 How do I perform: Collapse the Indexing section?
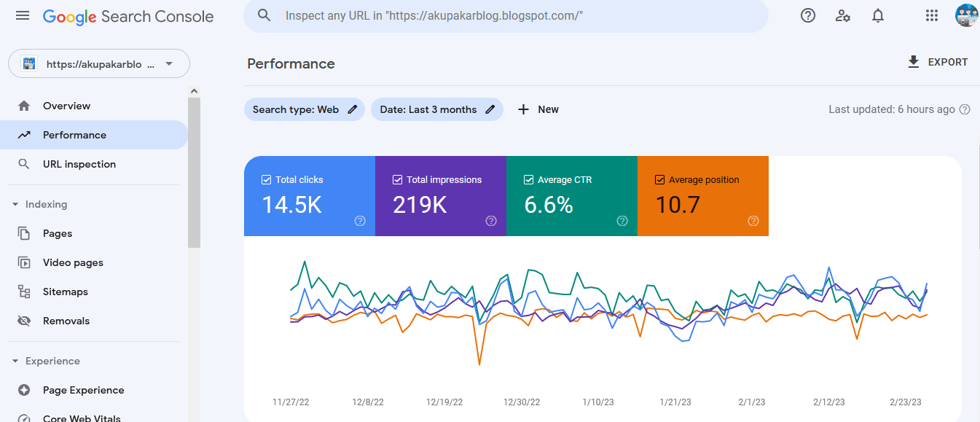[15, 205]
